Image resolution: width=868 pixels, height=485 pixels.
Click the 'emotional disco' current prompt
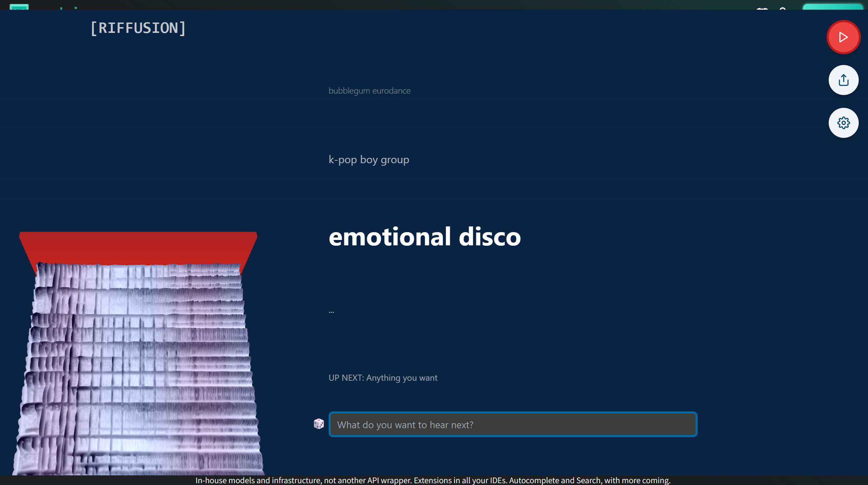pyautogui.click(x=424, y=237)
